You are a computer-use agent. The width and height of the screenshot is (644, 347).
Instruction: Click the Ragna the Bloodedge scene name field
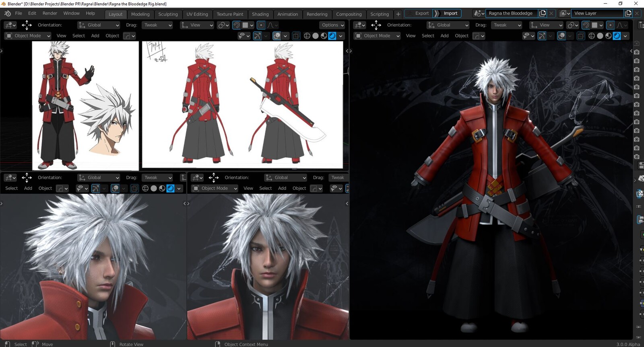512,13
